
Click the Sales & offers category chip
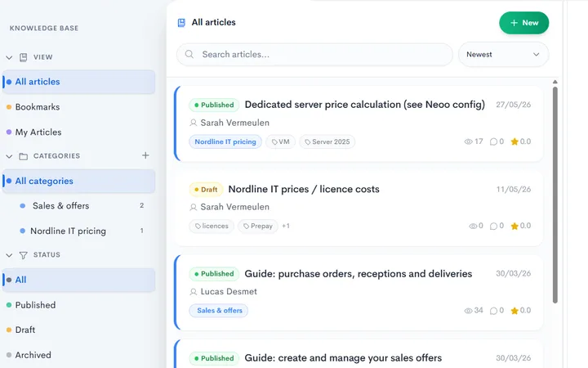pos(219,311)
